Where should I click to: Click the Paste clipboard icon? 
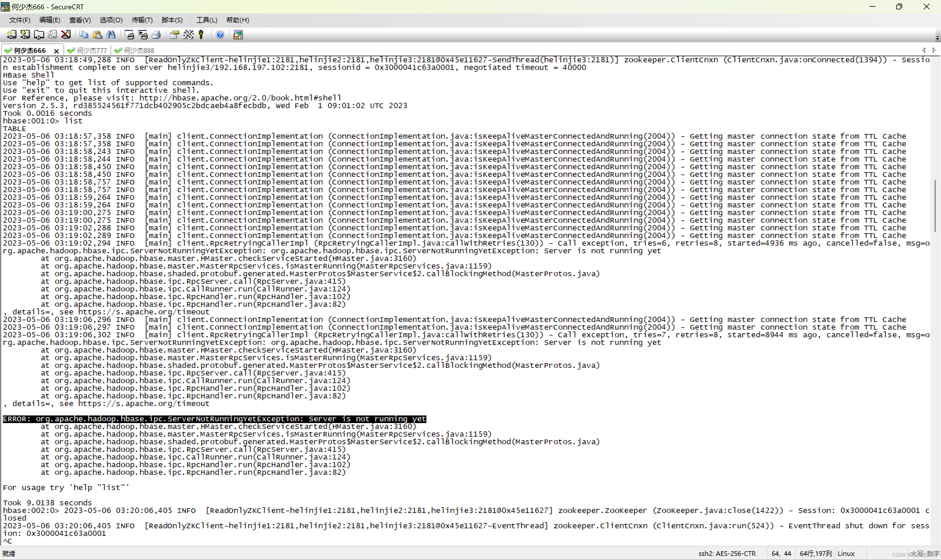[x=97, y=35]
